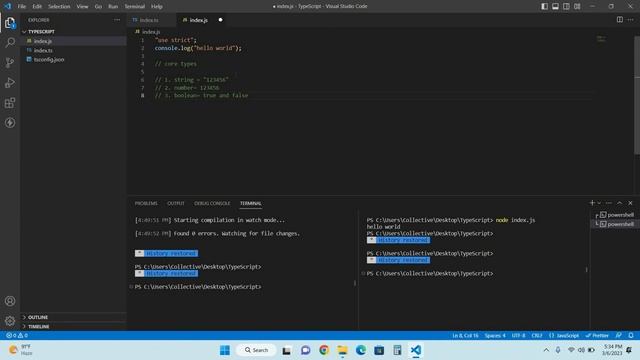Open Google Chrome from taskbar
Viewport: 640px width, 360px height.
click(324, 350)
